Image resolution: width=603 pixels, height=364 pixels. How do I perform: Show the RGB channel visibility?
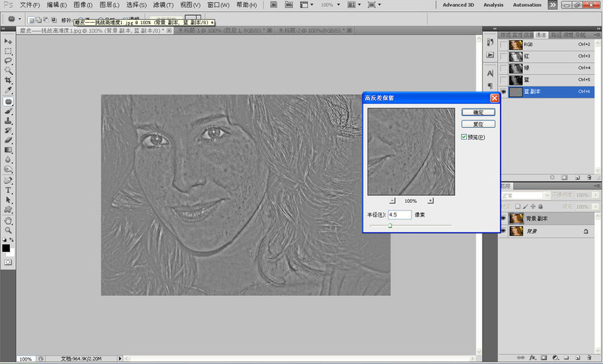coord(503,45)
